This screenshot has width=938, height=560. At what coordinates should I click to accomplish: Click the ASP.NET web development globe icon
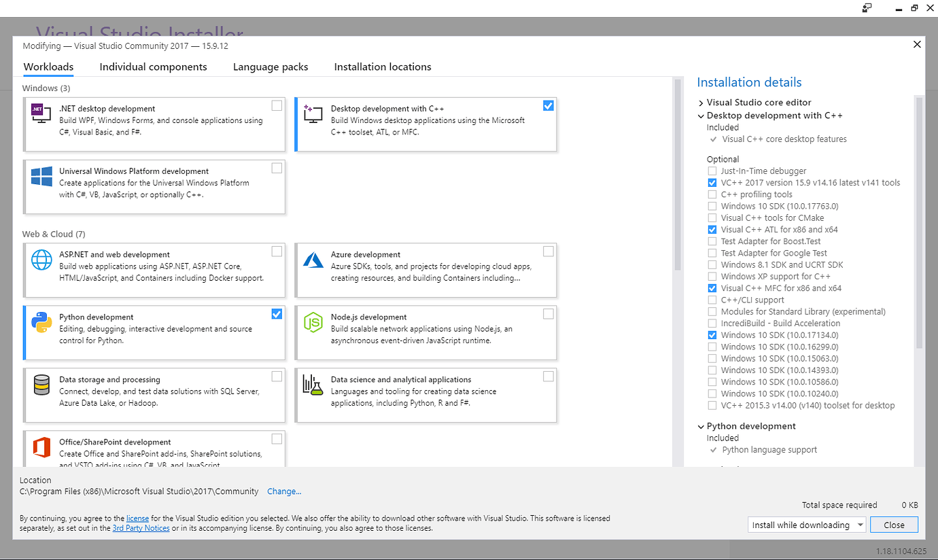tap(41, 260)
